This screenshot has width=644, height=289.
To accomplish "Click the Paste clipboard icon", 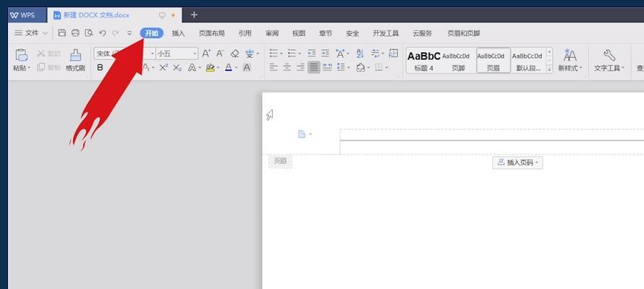I will point(21,55).
